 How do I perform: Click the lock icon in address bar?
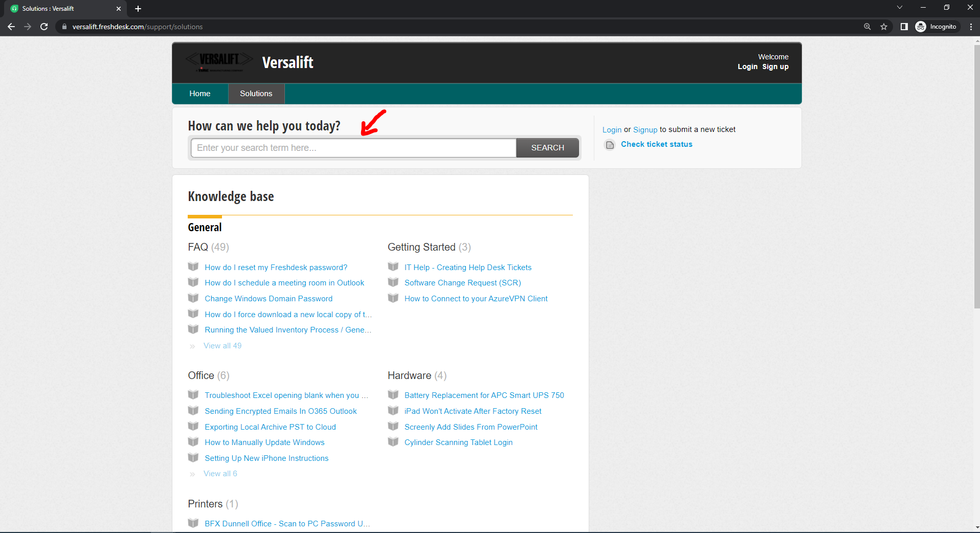click(64, 27)
